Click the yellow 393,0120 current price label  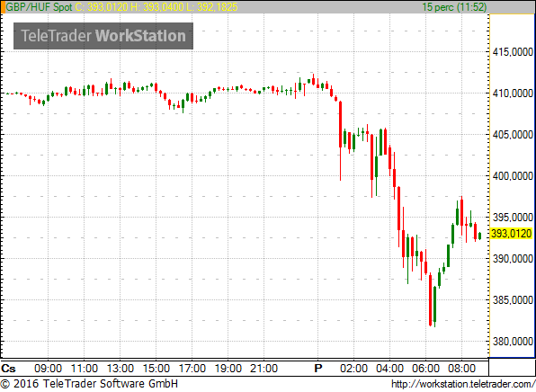coord(511,234)
